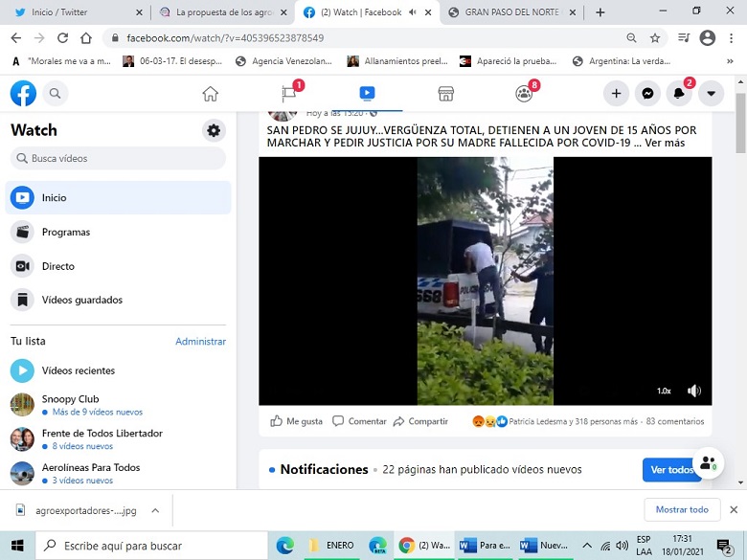The height and width of the screenshot is (560, 747).
Task: Go to Facebook Home icon
Action: 210,94
